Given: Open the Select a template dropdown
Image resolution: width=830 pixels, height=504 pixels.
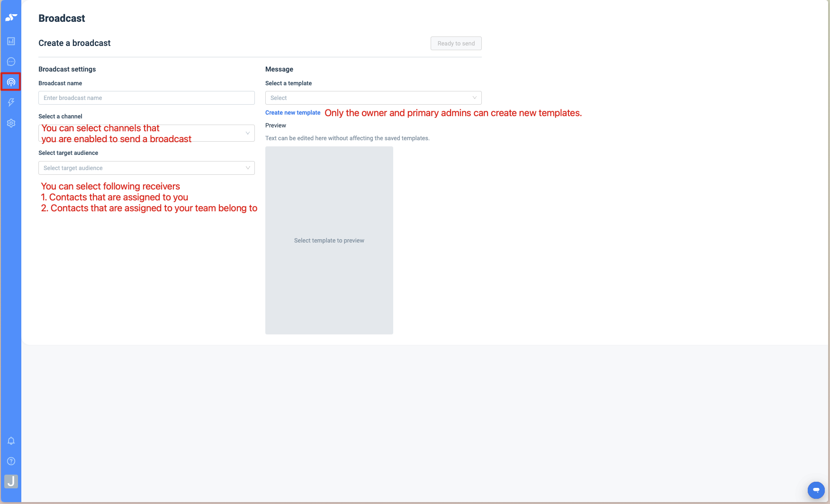Looking at the screenshot, I should click(373, 98).
